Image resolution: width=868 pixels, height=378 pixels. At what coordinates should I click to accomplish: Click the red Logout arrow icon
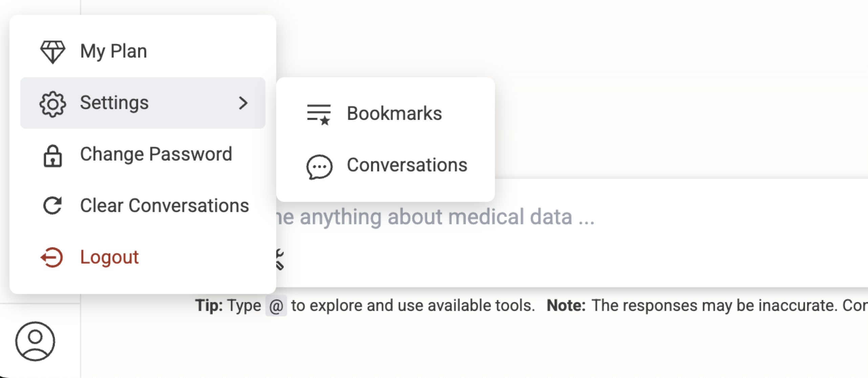(x=52, y=257)
